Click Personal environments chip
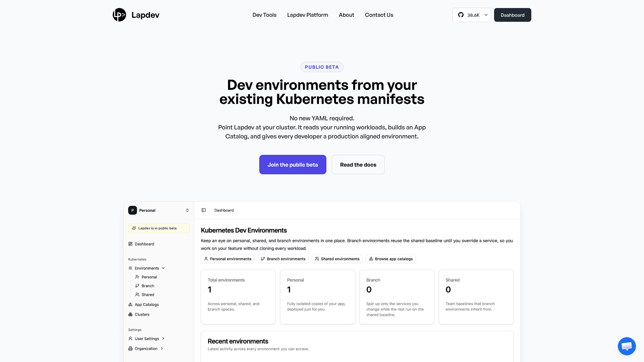This screenshot has height=362, width=644. tap(227, 259)
